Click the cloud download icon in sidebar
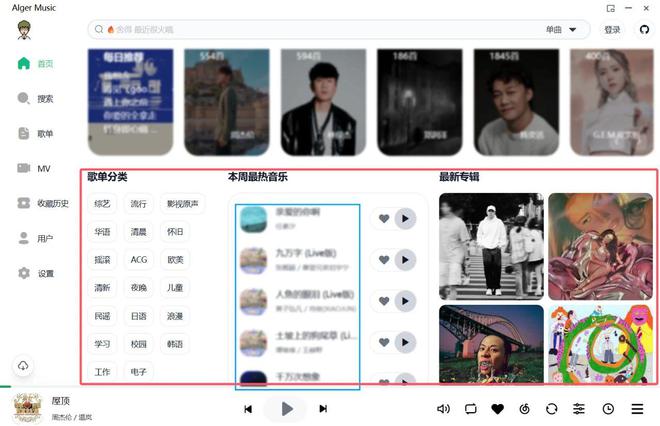This screenshot has height=426, width=660. pyautogui.click(x=23, y=367)
